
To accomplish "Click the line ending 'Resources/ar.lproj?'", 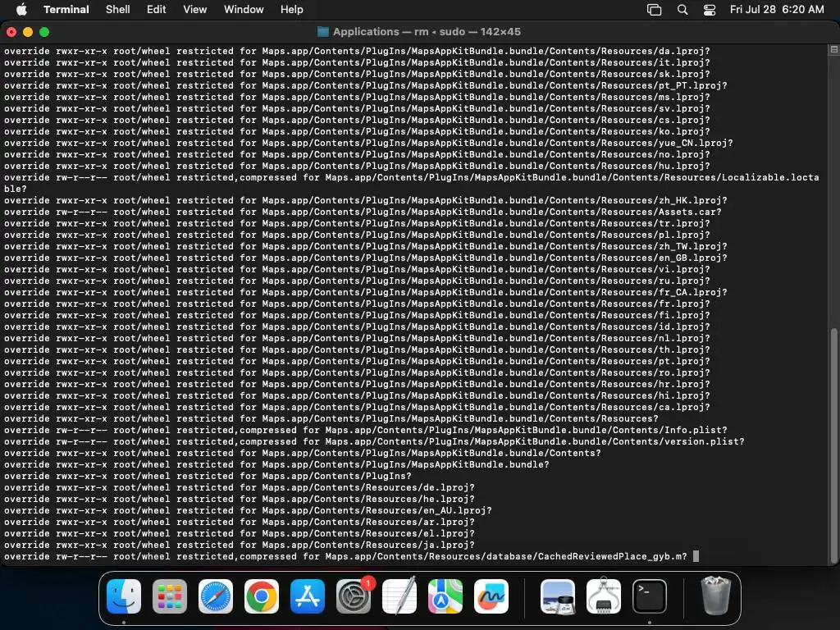I will pos(240,523).
